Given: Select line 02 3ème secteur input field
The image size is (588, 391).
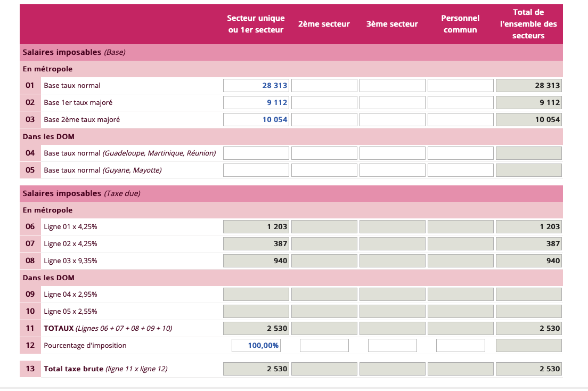Looking at the screenshot, I should click(x=392, y=102).
